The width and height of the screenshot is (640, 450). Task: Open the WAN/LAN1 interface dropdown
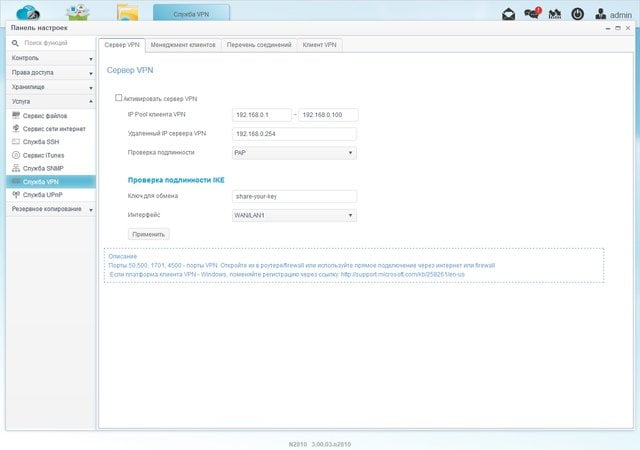pos(294,215)
